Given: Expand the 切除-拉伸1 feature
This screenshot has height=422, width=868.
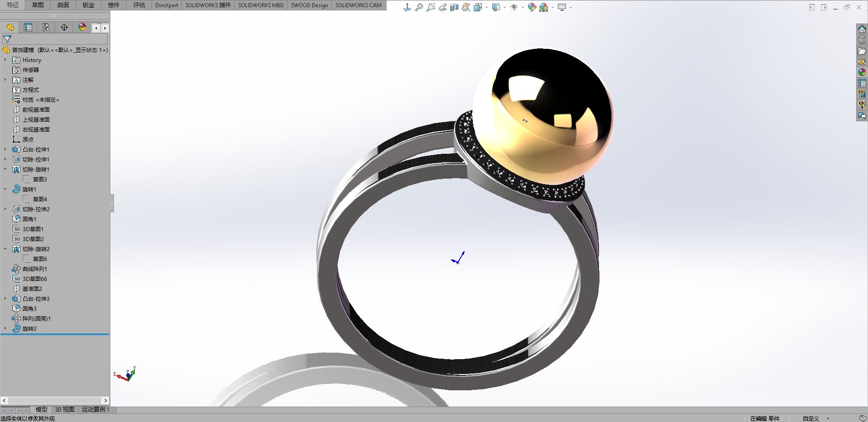Looking at the screenshot, I should pos(5,159).
